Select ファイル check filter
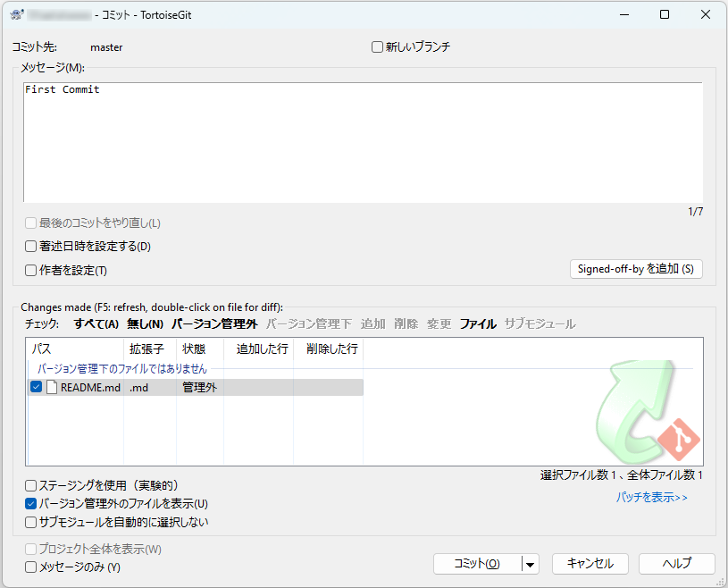 (478, 323)
